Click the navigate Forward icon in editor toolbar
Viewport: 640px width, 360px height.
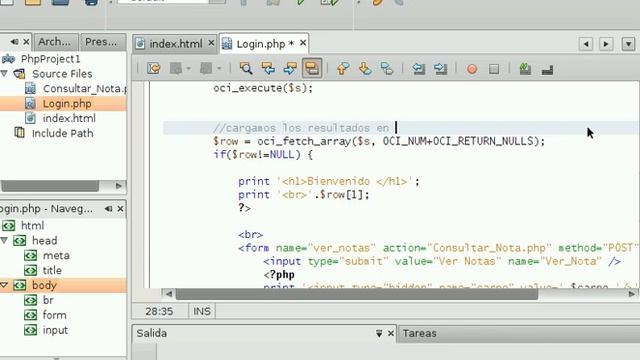pyautogui.click(x=205, y=69)
